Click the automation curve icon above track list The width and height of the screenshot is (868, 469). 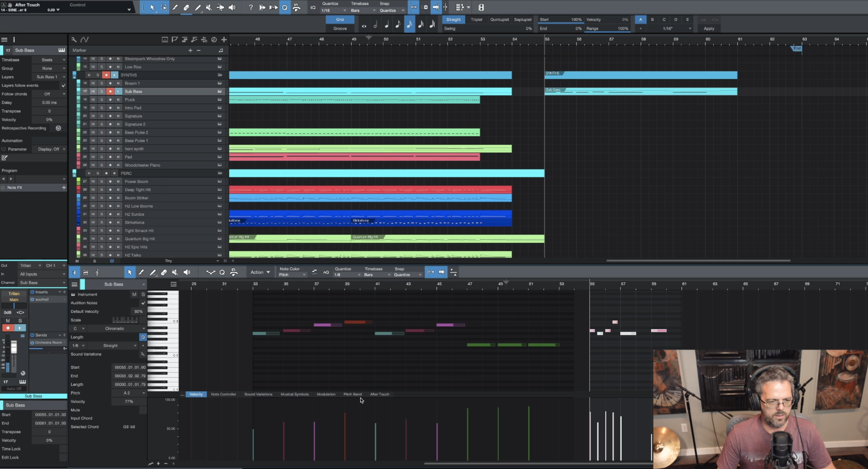pos(85,39)
